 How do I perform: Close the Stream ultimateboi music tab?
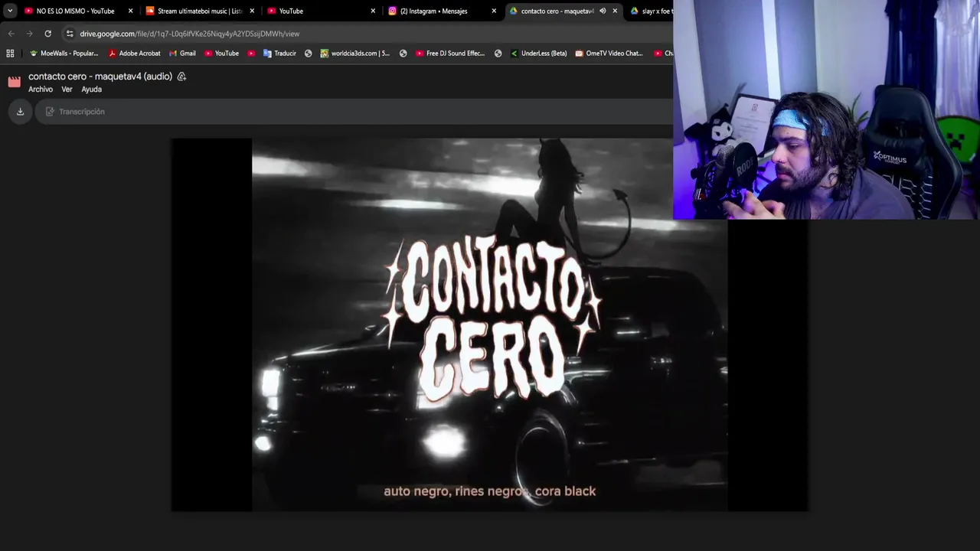252,11
